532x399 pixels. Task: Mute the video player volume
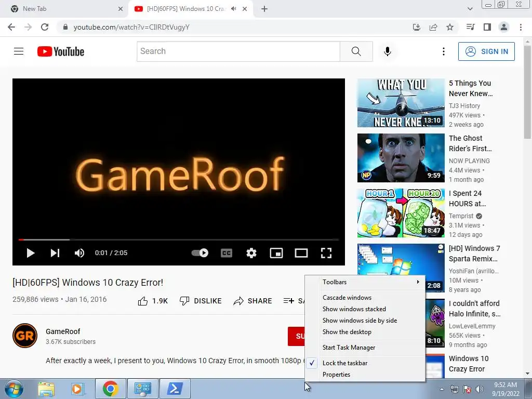coord(79,253)
